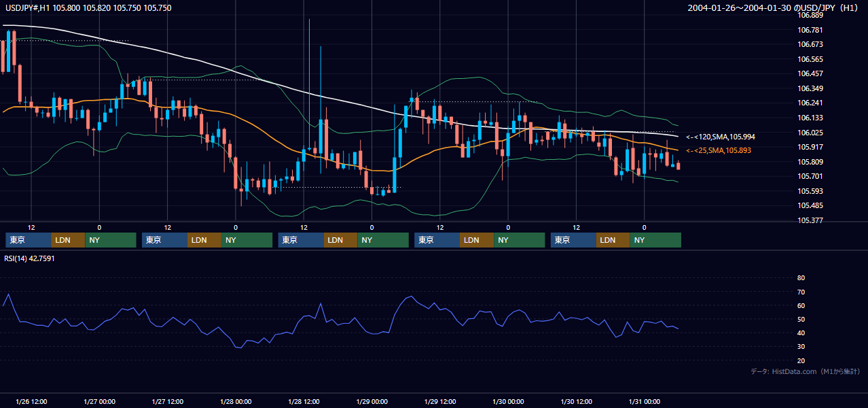This screenshot has width=868, height=408.
Task: Click the last NY session block on the right
Action: [655, 240]
